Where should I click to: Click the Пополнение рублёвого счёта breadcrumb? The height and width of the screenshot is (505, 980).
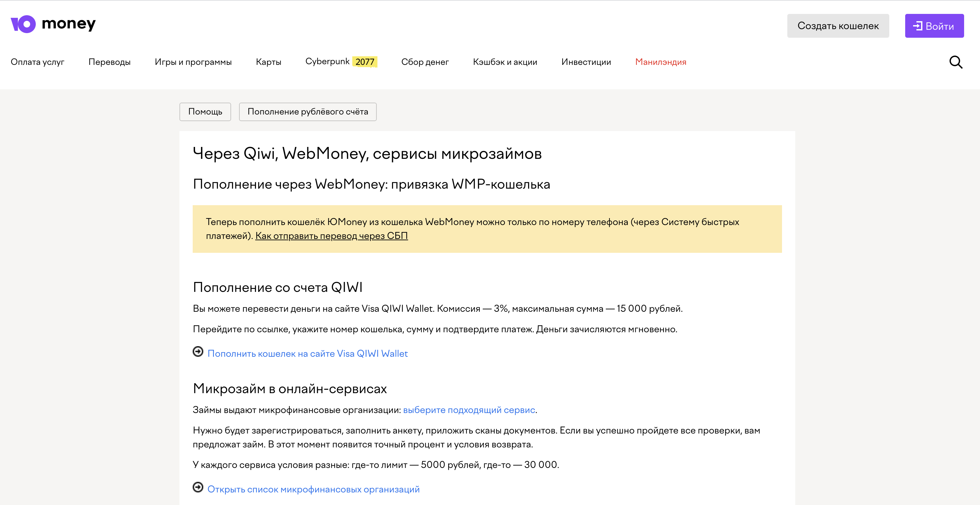click(x=308, y=112)
